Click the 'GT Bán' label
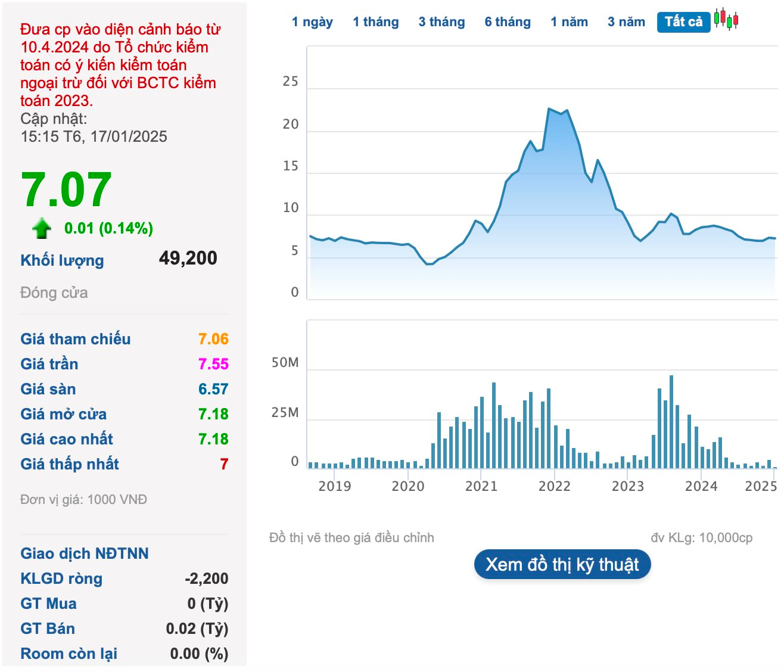The height and width of the screenshot is (672, 784). [x=48, y=629]
